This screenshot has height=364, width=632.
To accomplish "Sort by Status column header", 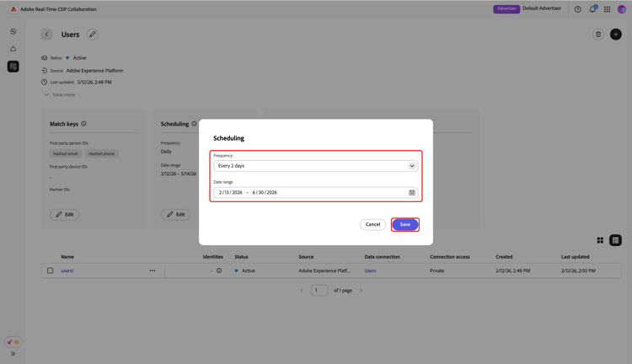I will point(241,257).
